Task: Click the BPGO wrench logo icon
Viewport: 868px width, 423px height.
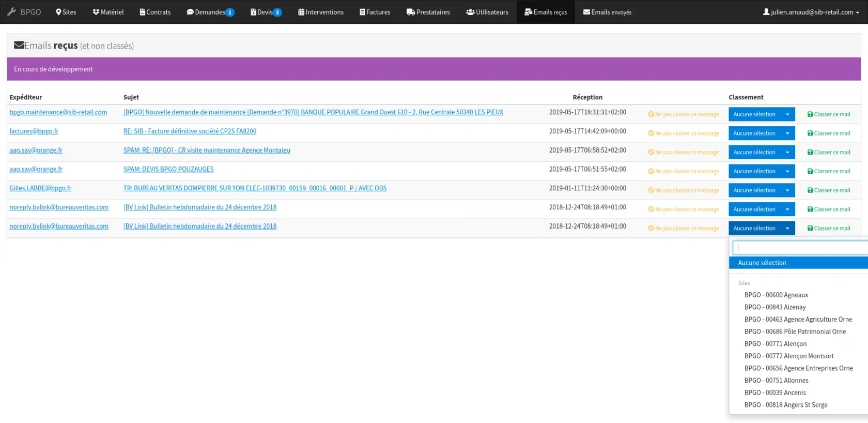Action: tap(11, 12)
